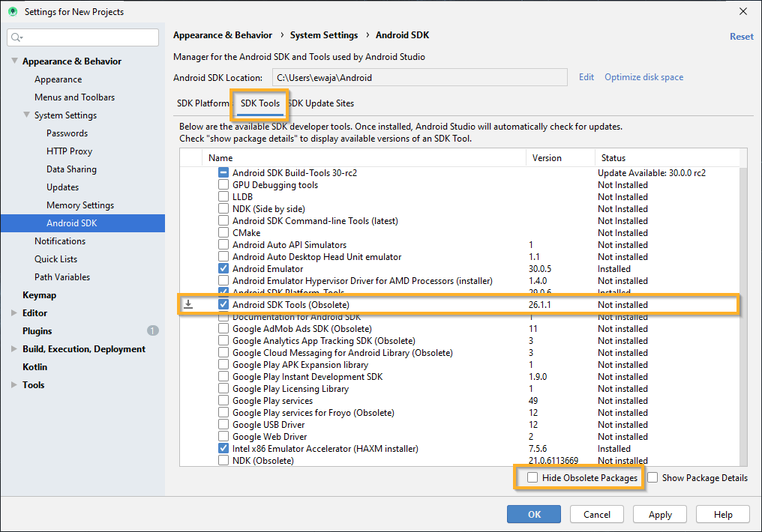Open the SDK Update Sites tab
Viewport: 762px width, 532px height.
click(x=321, y=103)
